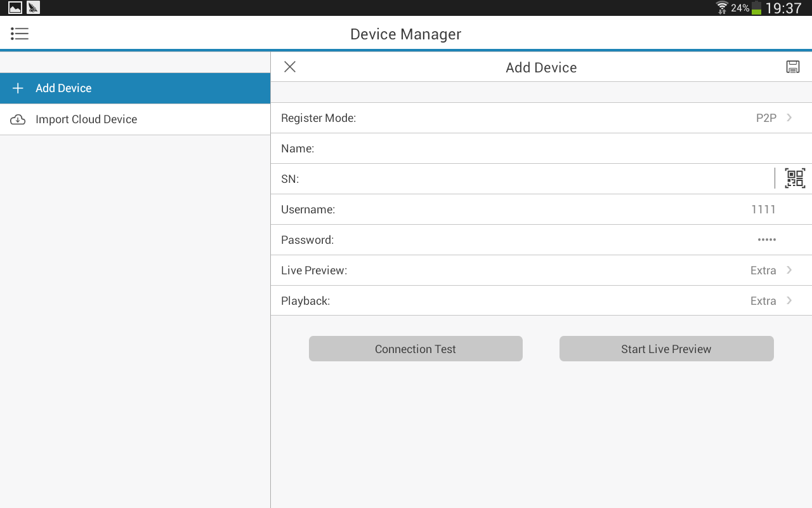This screenshot has height=508, width=812.
Task: Click the cloud download icon
Action: click(18, 119)
